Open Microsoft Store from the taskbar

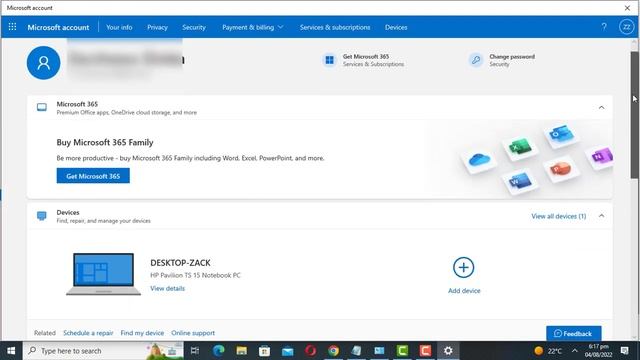264,351
